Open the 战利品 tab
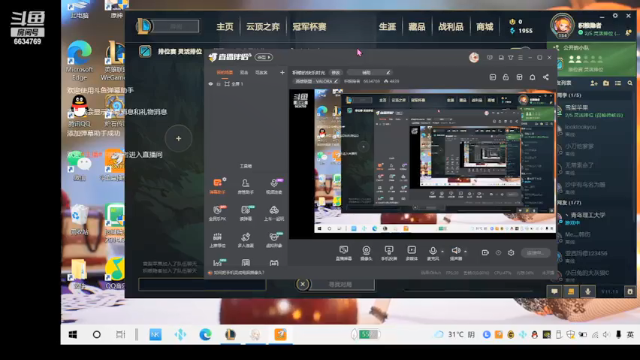Image resolution: width=640 pixels, height=360 pixels. (x=451, y=27)
